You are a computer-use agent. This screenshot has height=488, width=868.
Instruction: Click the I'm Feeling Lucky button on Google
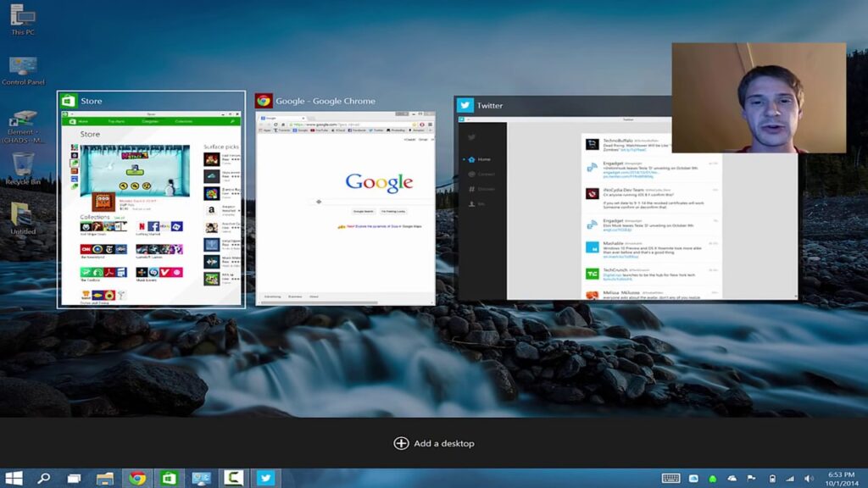tap(394, 211)
